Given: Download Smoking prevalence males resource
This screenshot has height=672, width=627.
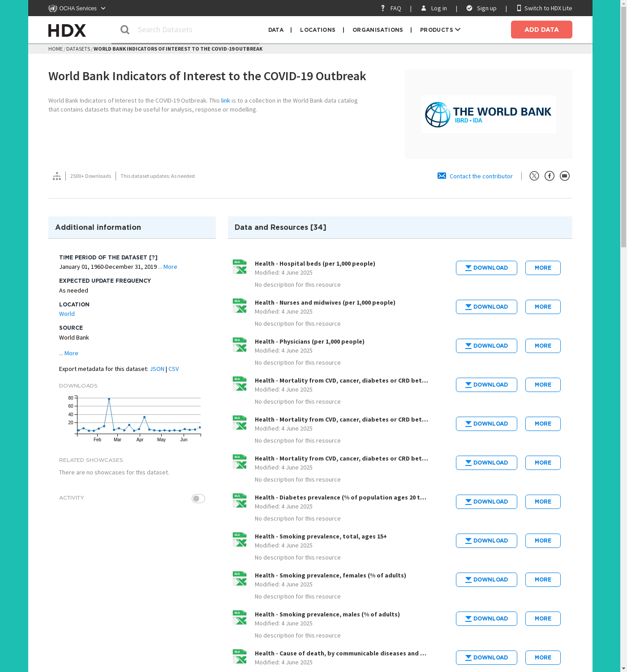Looking at the screenshot, I should (486, 619).
